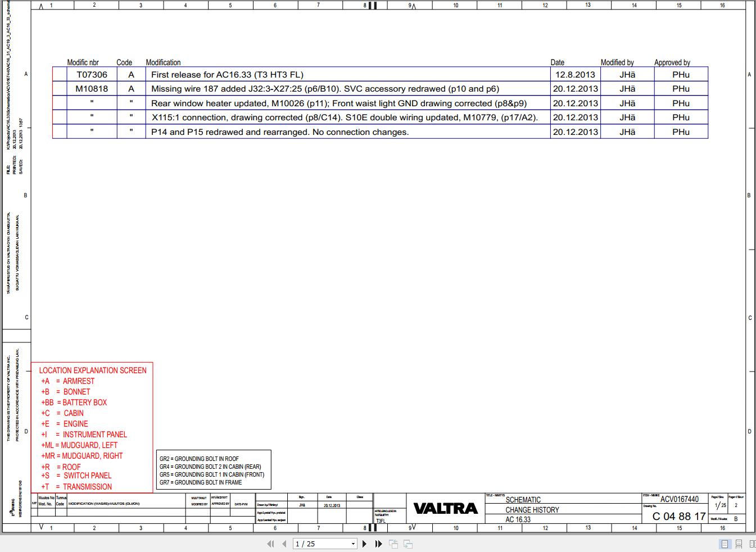Image resolution: width=756 pixels, height=552 pixels.
Task: Click '+A = ARMREST' legend entry
Action: tap(67, 381)
